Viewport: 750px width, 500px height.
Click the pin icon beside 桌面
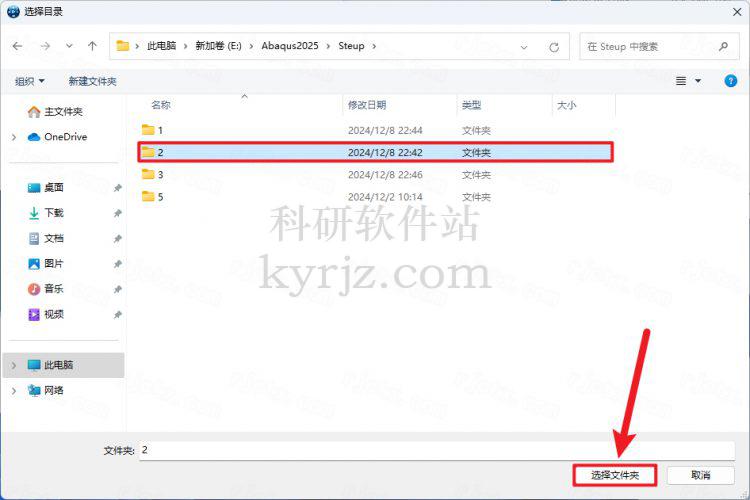(x=117, y=188)
